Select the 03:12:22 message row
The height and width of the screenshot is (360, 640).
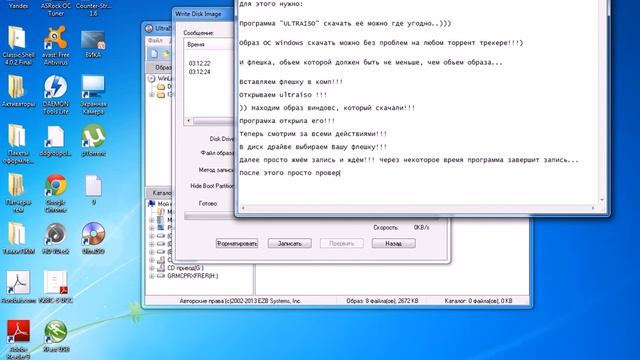click(200, 64)
